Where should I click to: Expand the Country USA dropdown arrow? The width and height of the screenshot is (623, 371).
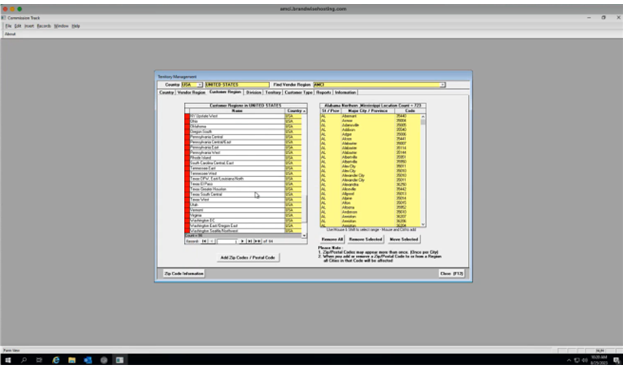point(200,85)
